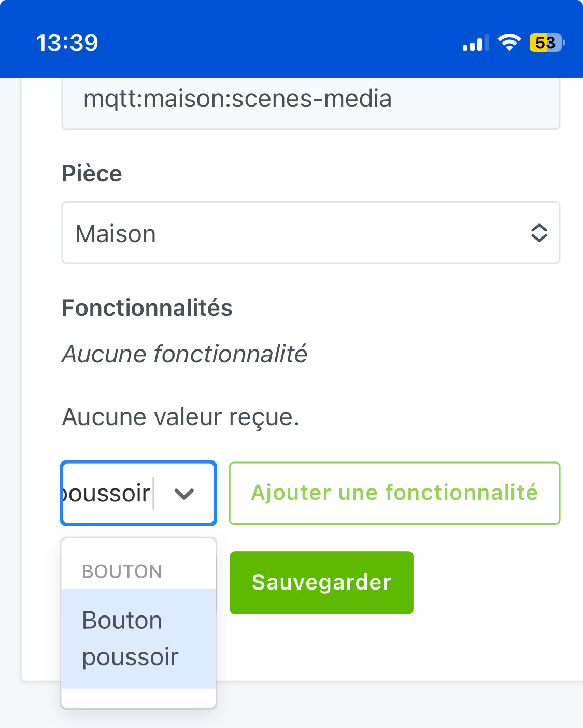
Task: Click the Pièce field label
Action: click(92, 174)
